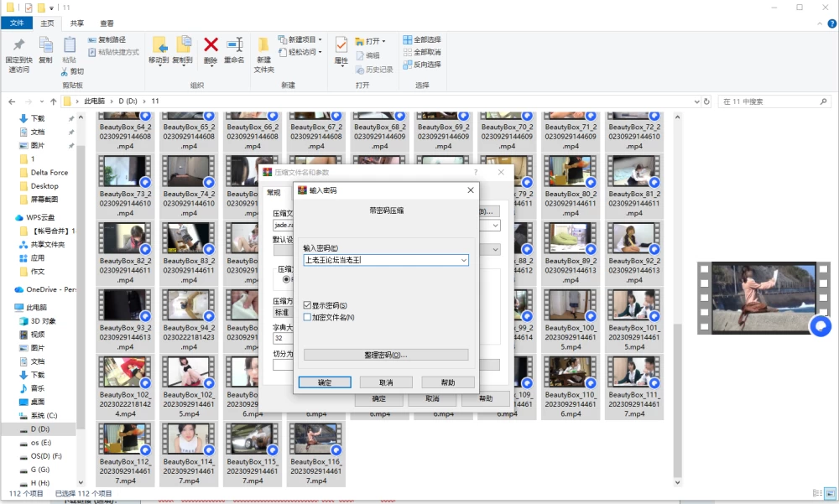Screen dimensions: 839x504
Task: Select 3D 对象 in navigation pane
Action: pos(38,321)
